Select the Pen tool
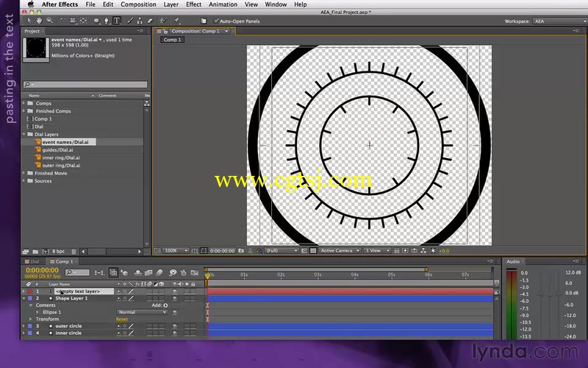This screenshot has width=588, height=368. click(x=107, y=21)
